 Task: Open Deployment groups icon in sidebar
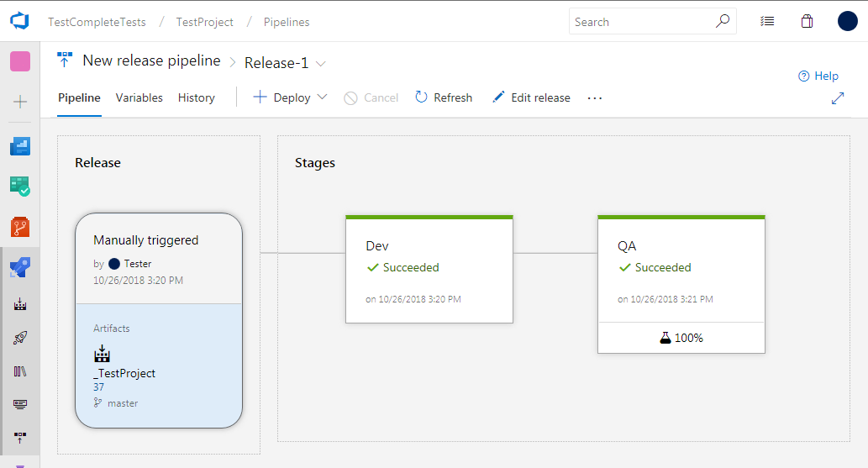[20, 438]
